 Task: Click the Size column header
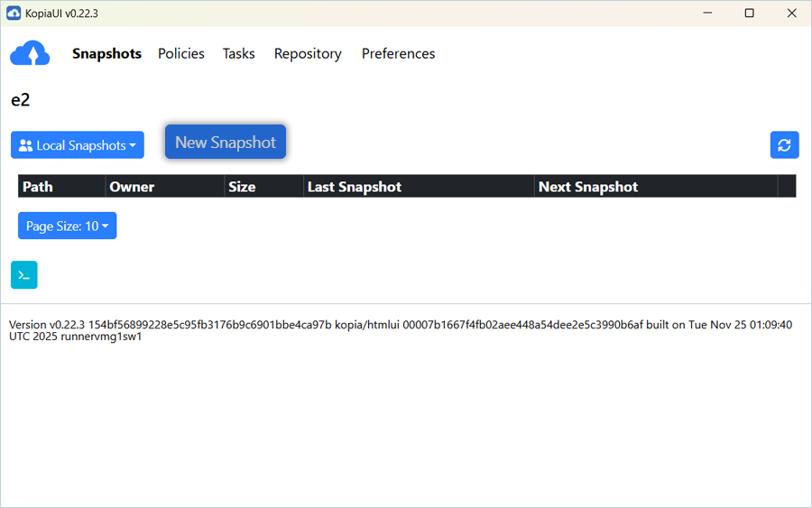pyautogui.click(x=242, y=187)
